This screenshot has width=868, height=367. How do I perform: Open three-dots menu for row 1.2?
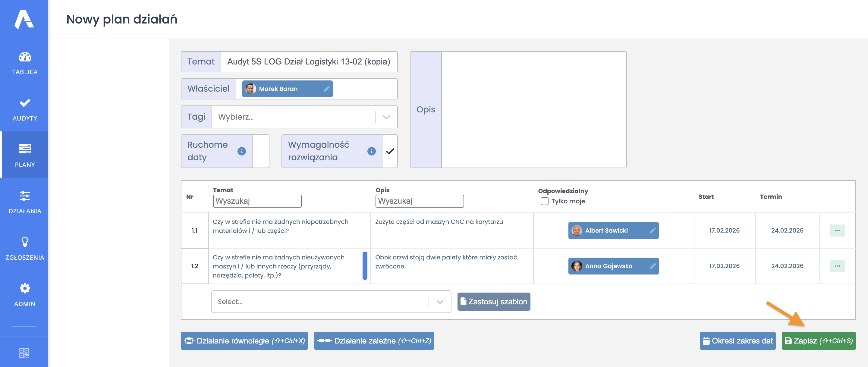[837, 266]
